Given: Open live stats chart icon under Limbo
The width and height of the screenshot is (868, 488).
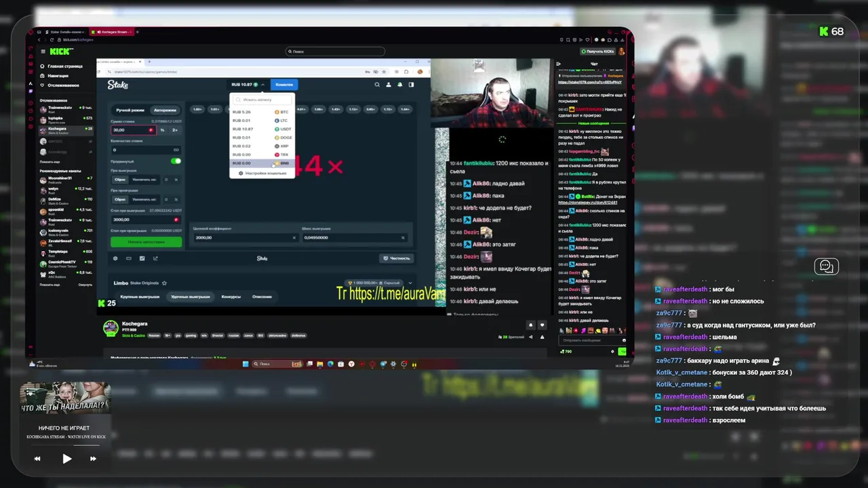Looking at the screenshot, I should click(142, 258).
